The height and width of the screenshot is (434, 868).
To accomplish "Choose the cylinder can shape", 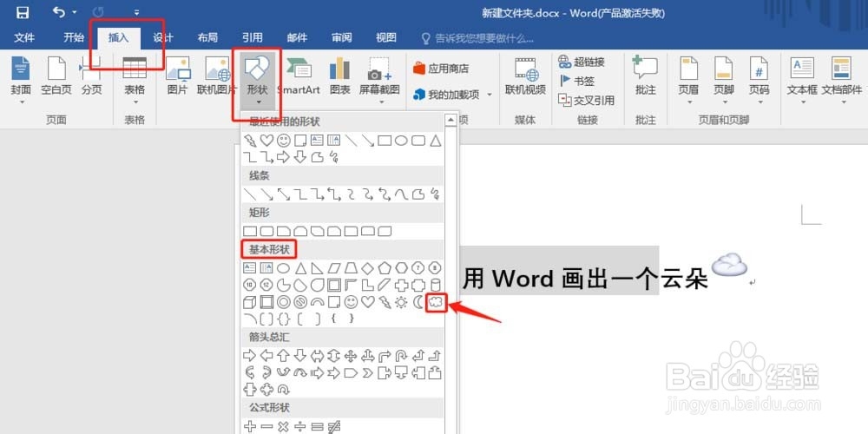I will point(436,285).
